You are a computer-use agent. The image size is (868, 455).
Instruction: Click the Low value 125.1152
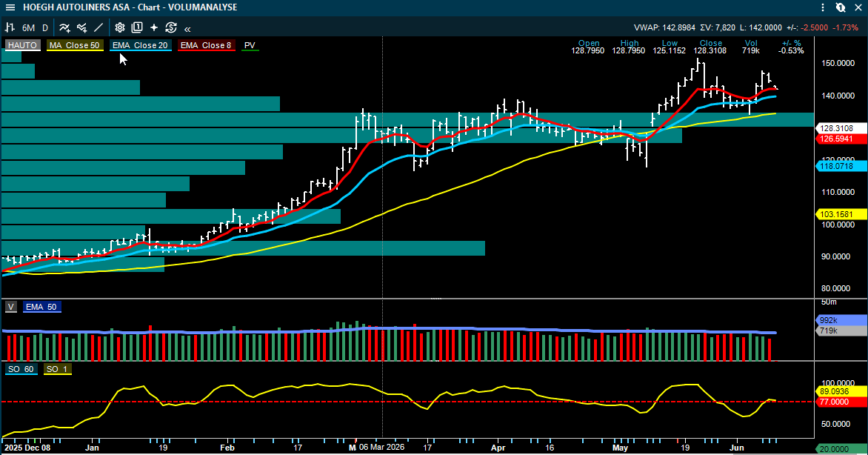tap(670, 50)
